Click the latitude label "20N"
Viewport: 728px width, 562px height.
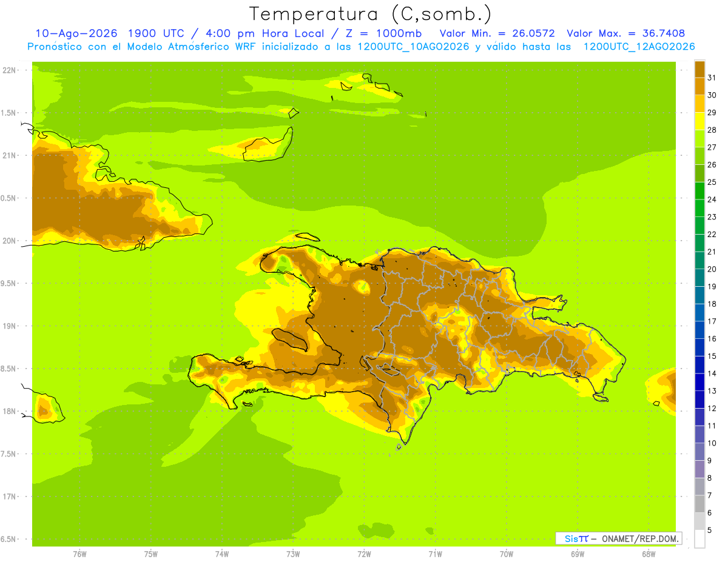click(10, 241)
